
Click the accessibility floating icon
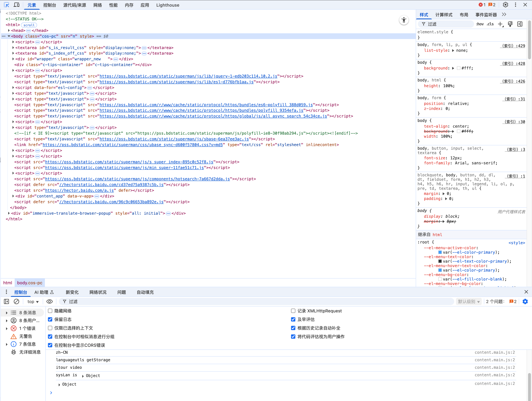tap(404, 20)
